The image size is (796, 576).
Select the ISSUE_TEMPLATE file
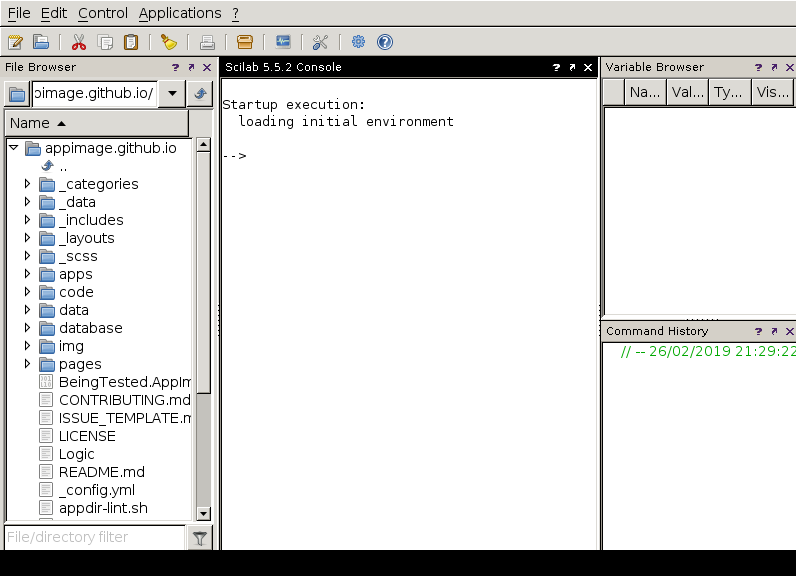pyautogui.click(x=124, y=418)
